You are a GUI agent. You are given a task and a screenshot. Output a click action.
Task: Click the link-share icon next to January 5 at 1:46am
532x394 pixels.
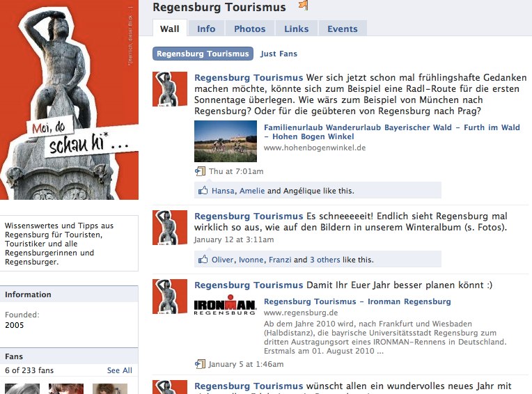click(x=200, y=364)
